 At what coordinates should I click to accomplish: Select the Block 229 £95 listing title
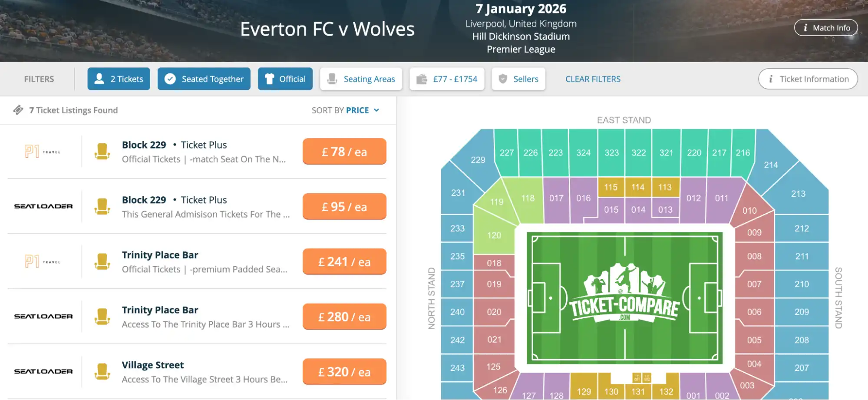point(144,200)
